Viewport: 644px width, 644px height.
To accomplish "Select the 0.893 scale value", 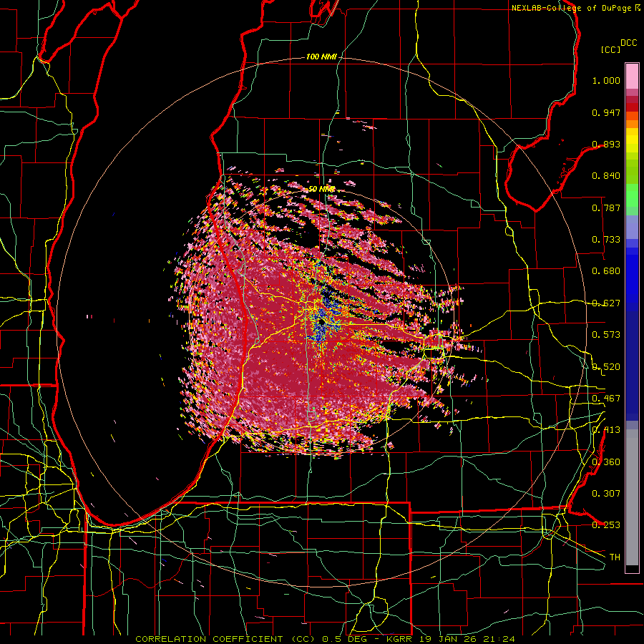I will coord(606,144).
